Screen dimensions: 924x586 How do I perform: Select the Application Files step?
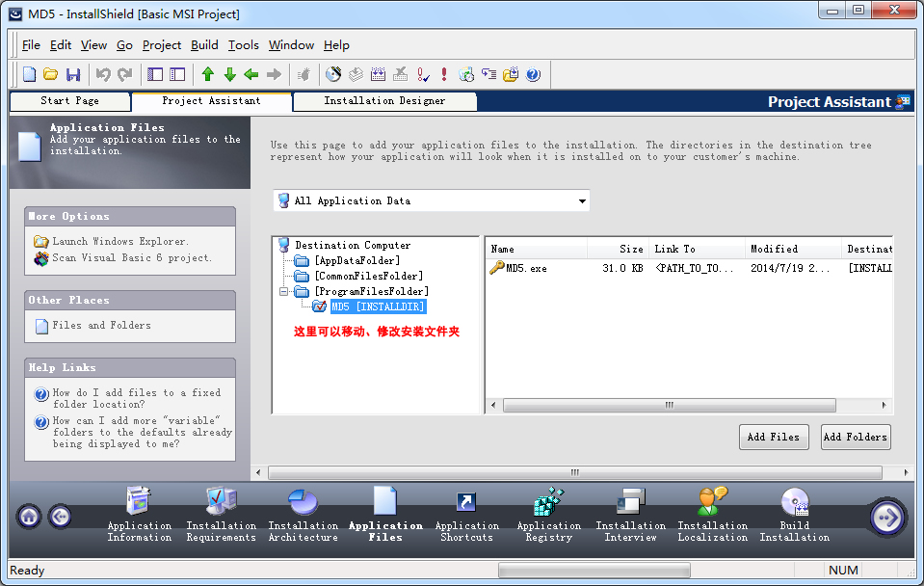[385, 514]
